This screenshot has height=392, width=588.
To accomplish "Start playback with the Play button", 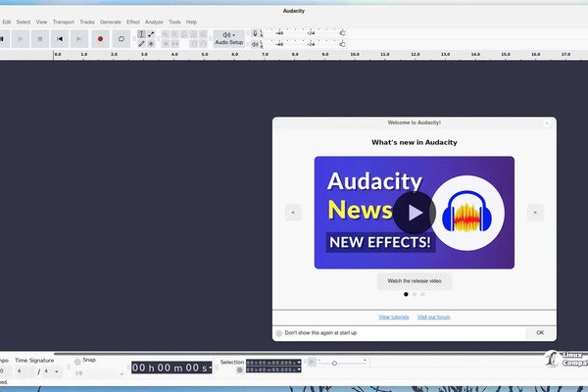I will (x=21, y=38).
